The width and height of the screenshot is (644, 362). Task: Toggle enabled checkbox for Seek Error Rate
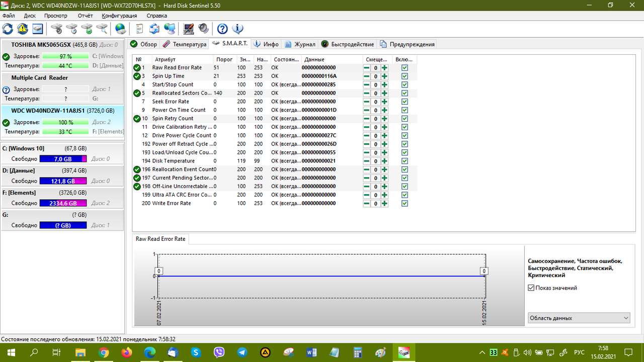point(405,102)
